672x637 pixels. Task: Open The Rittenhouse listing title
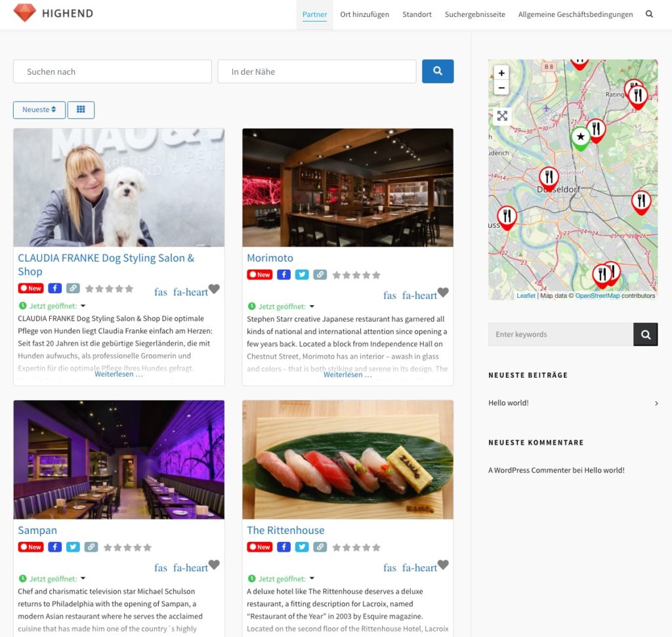coord(285,530)
